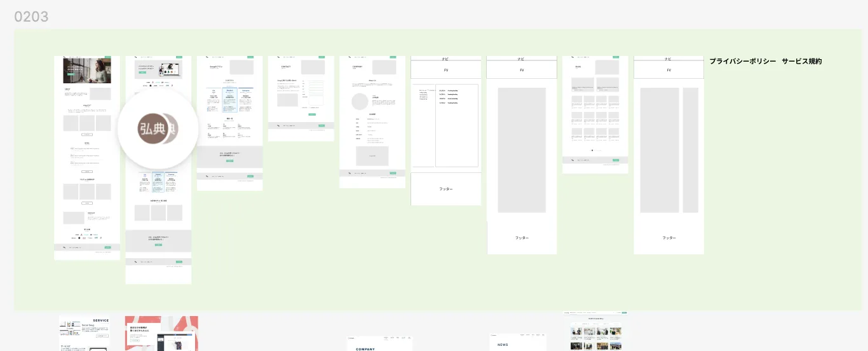Click the プライバシーポリシー text label

(x=743, y=61)
